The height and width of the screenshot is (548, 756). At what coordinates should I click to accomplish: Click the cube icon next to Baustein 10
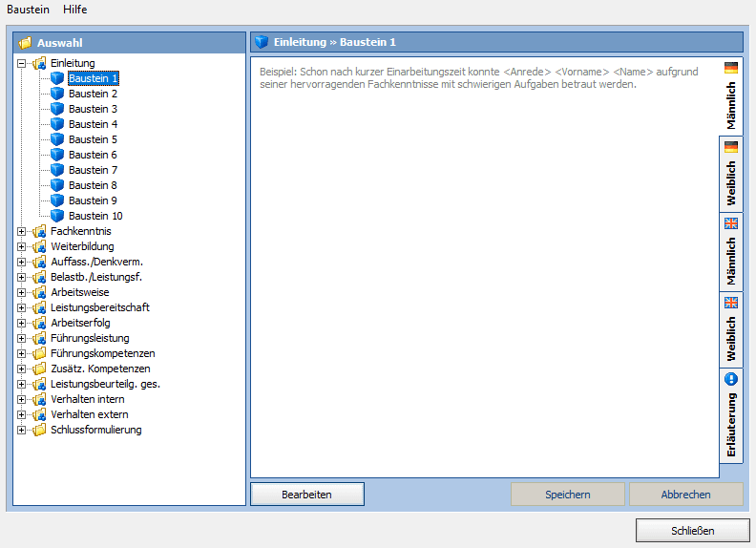point(57,216)
